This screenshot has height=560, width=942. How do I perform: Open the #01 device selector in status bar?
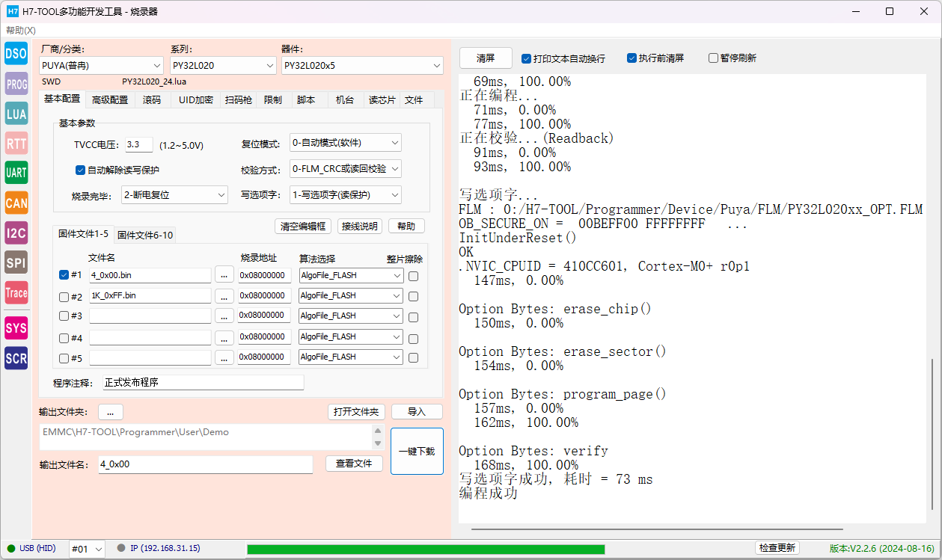pos(88,550)
